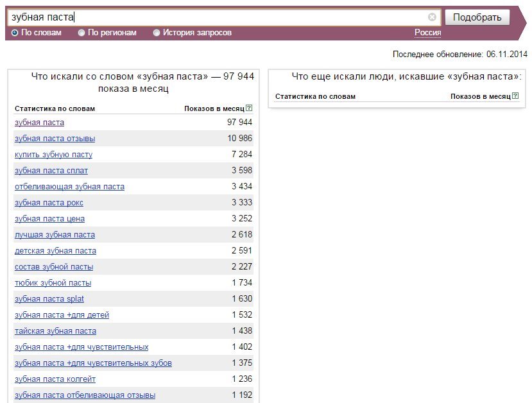This screenshot has height=403, width=532.
Task: Select the impressions value '1 402'
Action: [242, 347]
